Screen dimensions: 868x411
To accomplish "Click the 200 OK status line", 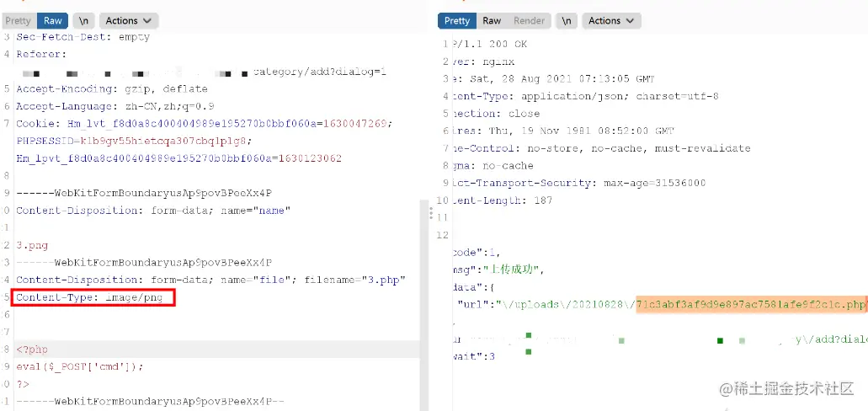I will point(490,44).
